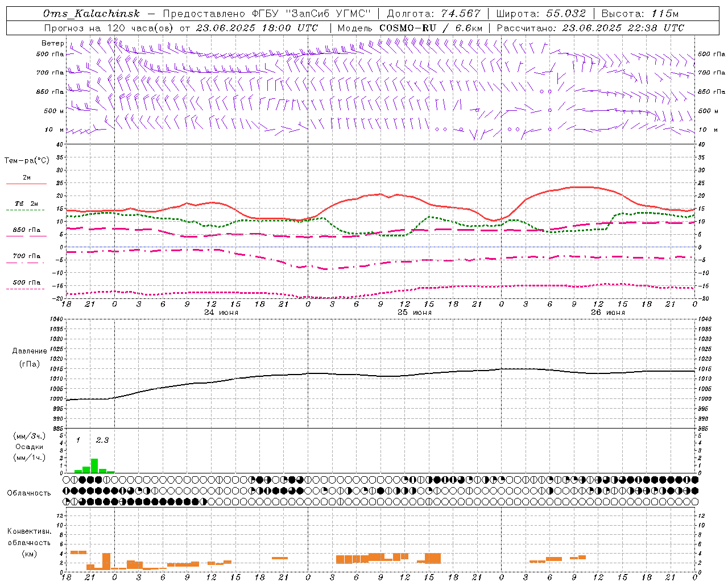Select the Давление pressure panel label
Viewport: 728px width, 582px height.
30,351
